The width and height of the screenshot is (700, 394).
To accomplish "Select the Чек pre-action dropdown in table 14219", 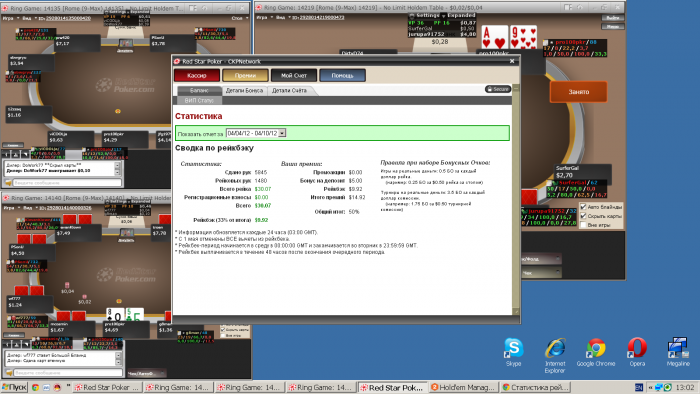I will coord(542,272).
